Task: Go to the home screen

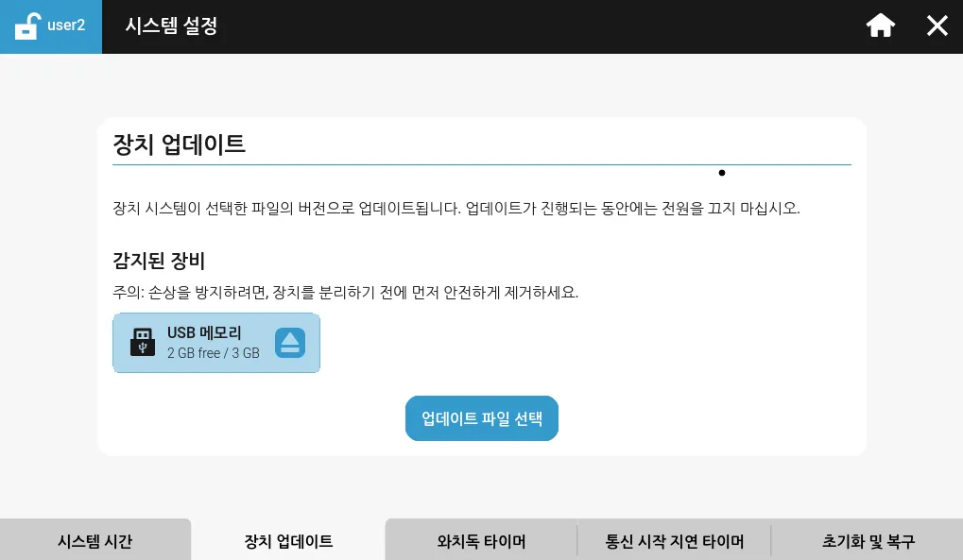Action: (x=880, y=25)
